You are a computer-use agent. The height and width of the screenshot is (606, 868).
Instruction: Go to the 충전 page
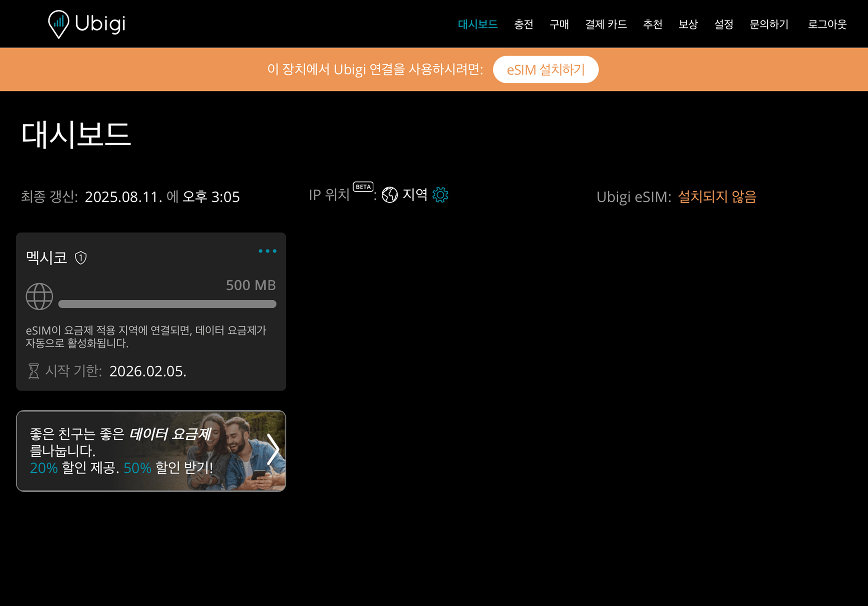tap(523, 24)
